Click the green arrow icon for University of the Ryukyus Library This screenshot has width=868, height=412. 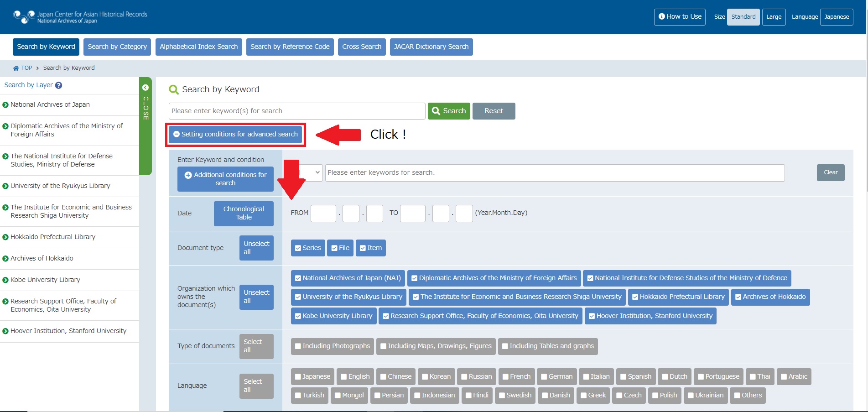[5, 186]
